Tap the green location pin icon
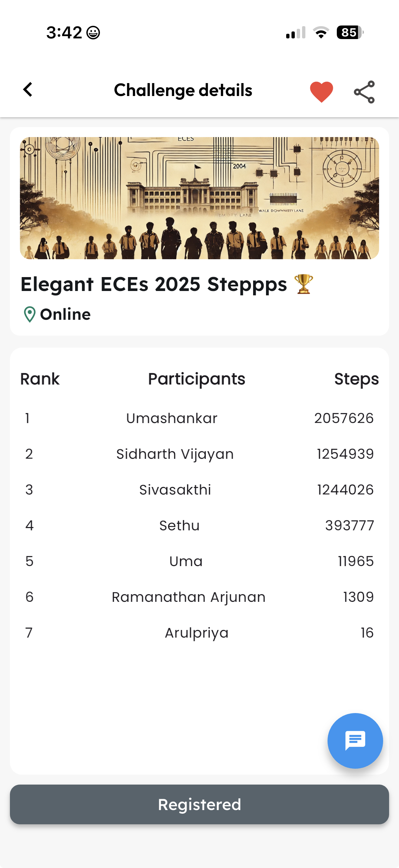The width and height of the screenshot is (399, 868). pos(30,314)
